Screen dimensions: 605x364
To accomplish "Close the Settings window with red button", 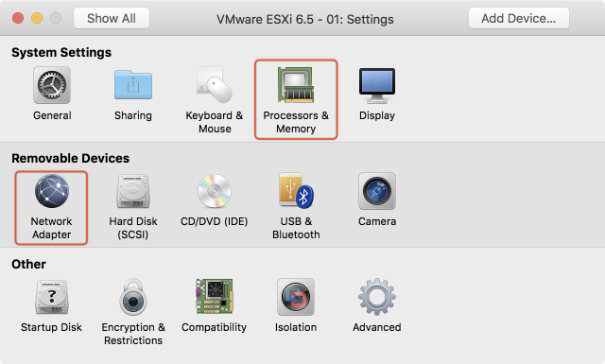I will tap(18, 18).
